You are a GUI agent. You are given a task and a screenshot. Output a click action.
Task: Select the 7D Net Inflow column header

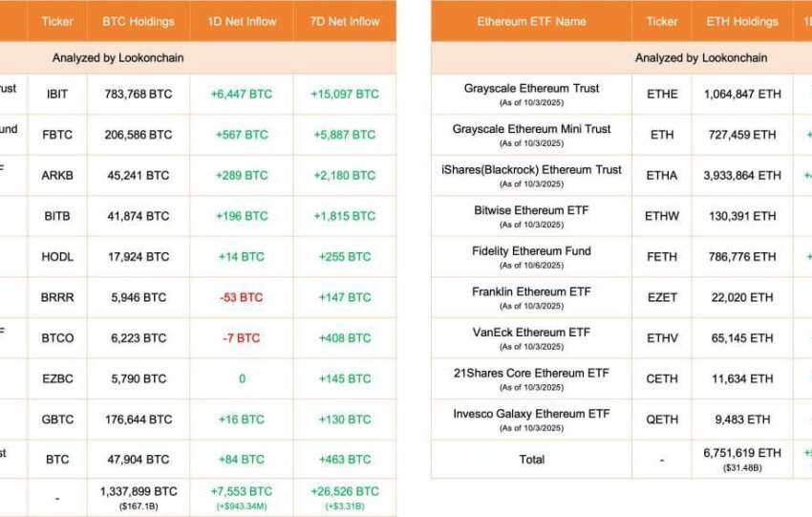(346, 21)
